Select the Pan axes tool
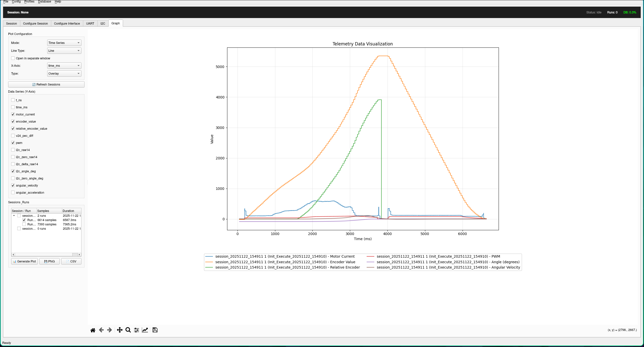This screenshot has width=644, height=347. [120, 330]
